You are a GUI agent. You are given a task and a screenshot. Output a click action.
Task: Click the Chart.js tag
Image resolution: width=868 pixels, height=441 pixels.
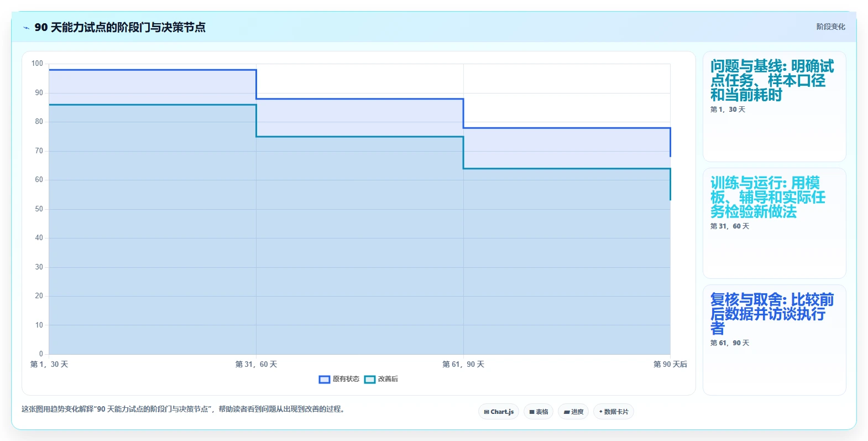click(499, 412)
